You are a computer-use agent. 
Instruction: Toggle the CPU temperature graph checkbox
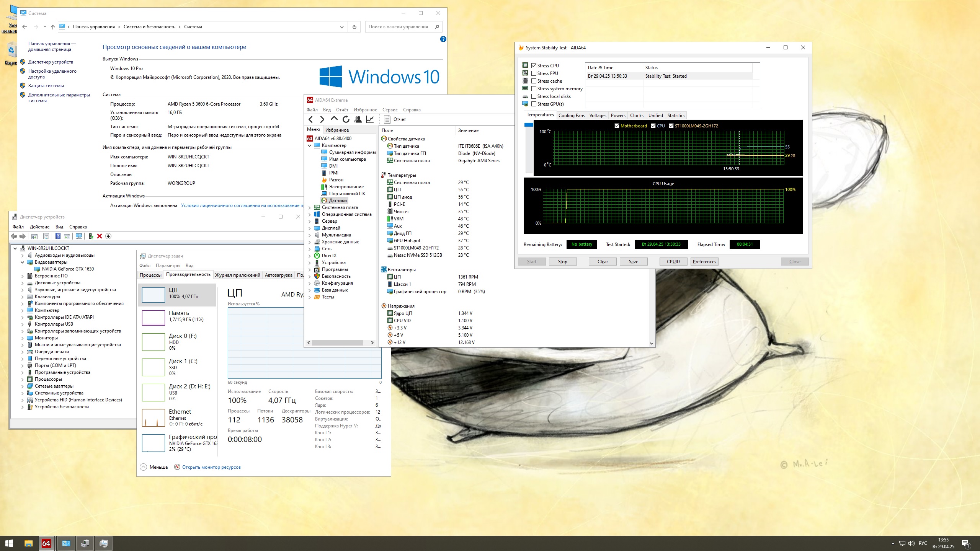[x=653, y=126]
